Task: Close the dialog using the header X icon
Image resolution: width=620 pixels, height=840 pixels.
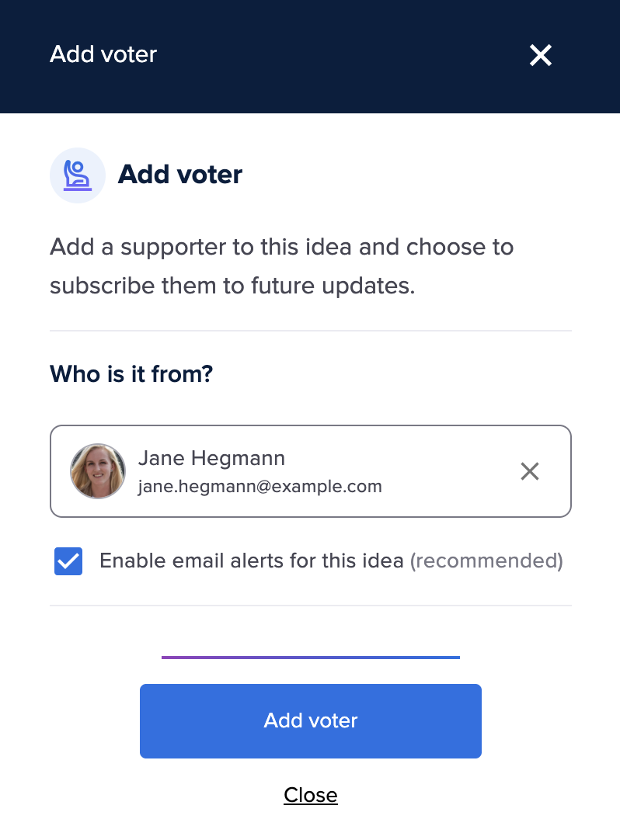Action: (x=540, y=55)
